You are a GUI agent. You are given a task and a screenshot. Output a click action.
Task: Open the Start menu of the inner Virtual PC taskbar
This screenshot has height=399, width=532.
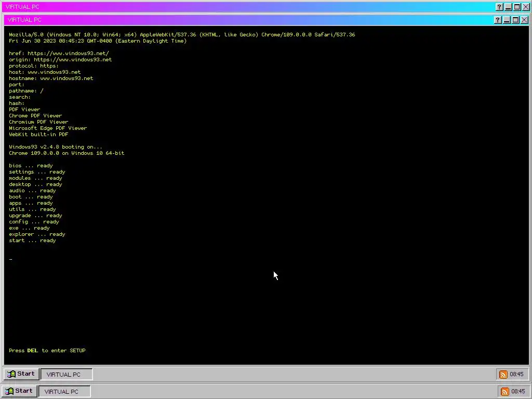pos(21,374)
